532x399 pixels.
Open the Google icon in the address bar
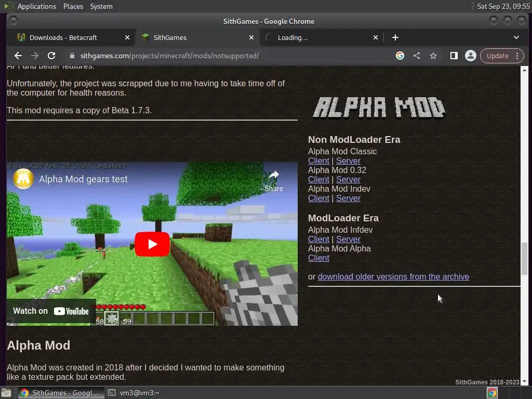(x=400, y=56)
